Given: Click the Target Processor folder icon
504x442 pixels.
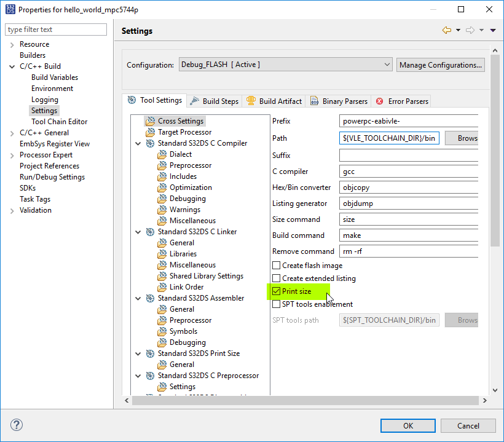Looking at the screenshot, I should (150, 132).
